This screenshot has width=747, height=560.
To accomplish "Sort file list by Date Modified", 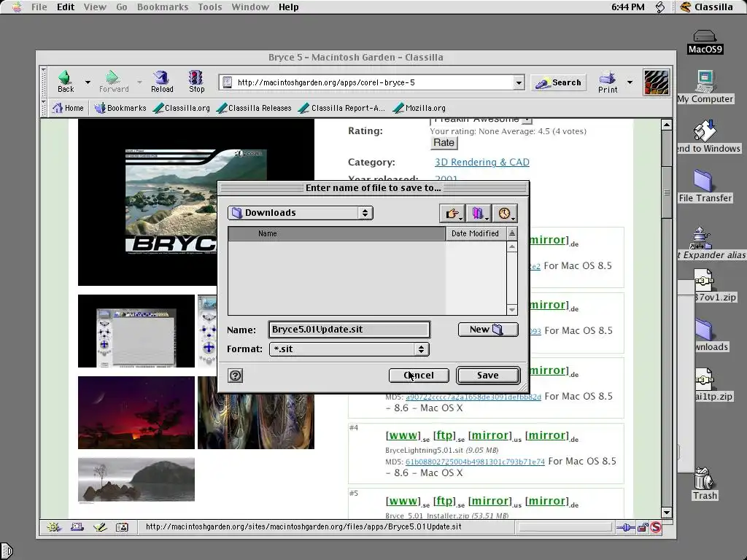I will click(475, 233).
